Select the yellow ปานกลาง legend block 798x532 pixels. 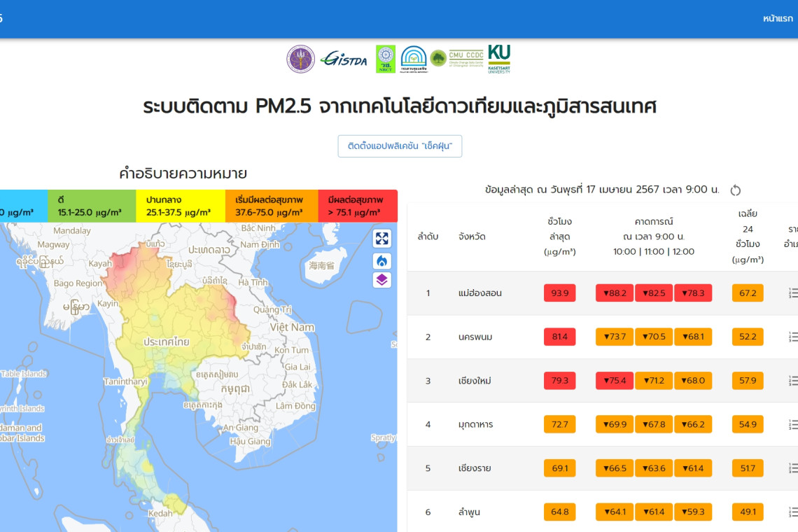(x=181, y=206)
